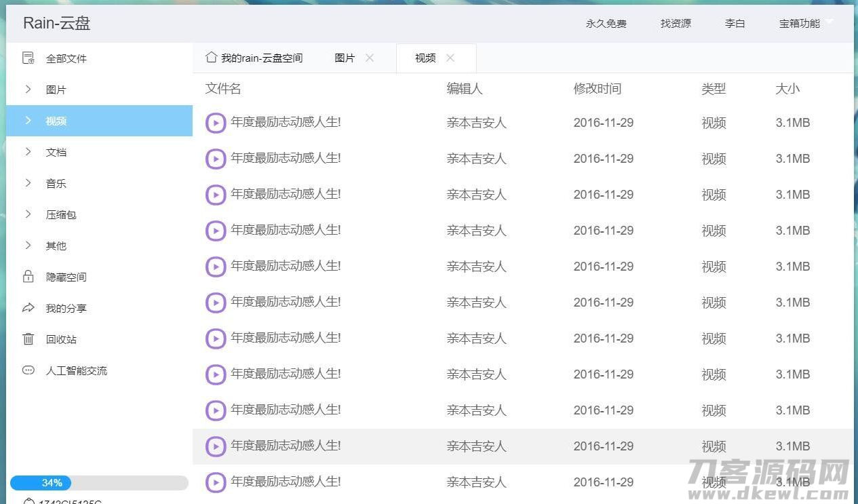Expand the 文档 category

[56, 152]
